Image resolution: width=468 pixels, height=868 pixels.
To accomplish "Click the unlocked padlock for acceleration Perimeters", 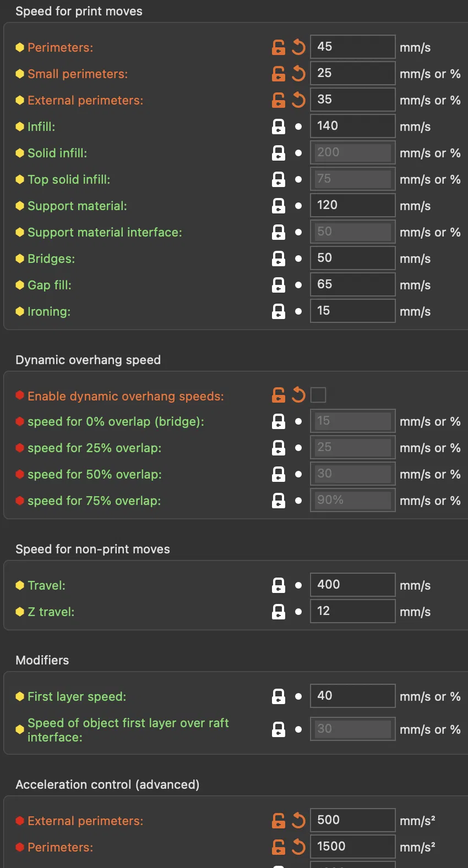I will pyautogui.click(x=279, y=847).
